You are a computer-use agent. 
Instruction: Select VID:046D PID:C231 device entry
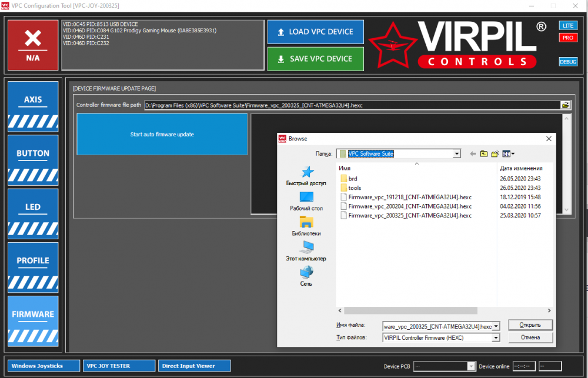[x=86, y=37]
